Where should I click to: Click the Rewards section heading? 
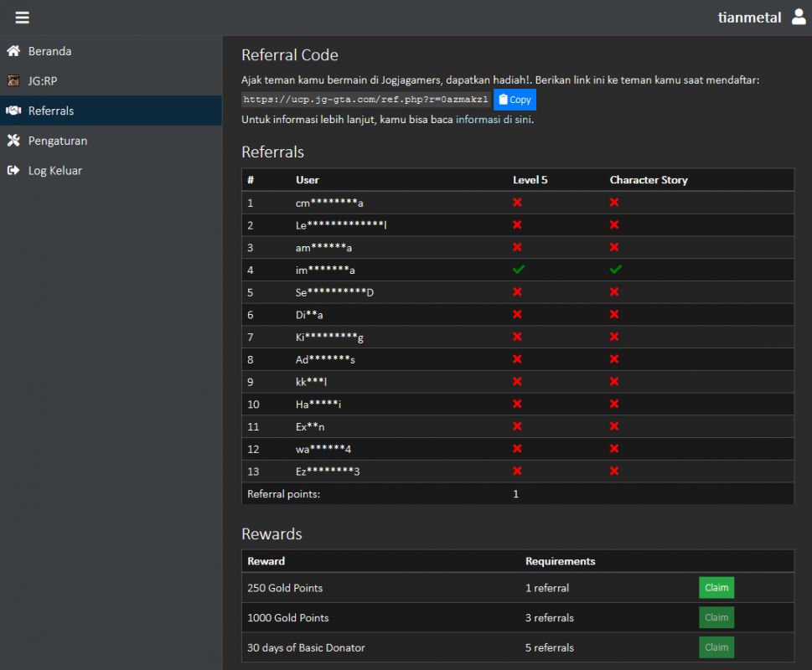pyautogui.click(x=272, y=534)
